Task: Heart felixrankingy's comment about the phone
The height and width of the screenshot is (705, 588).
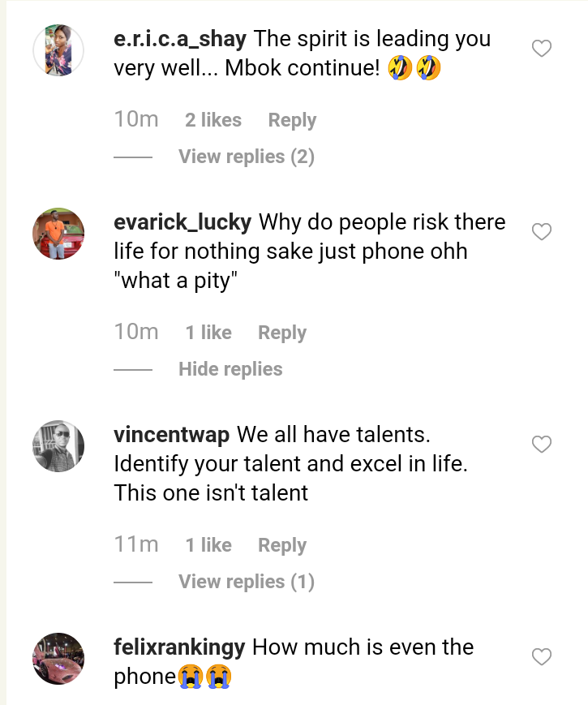Action: point(541,656)
